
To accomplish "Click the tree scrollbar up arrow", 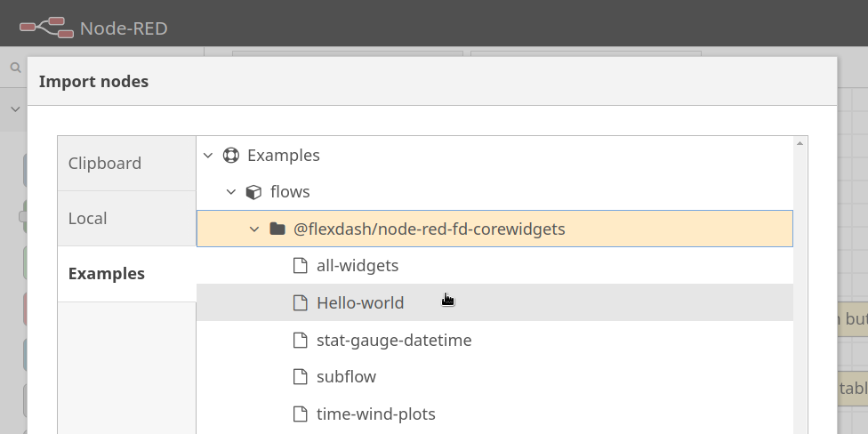I will 800,143.
